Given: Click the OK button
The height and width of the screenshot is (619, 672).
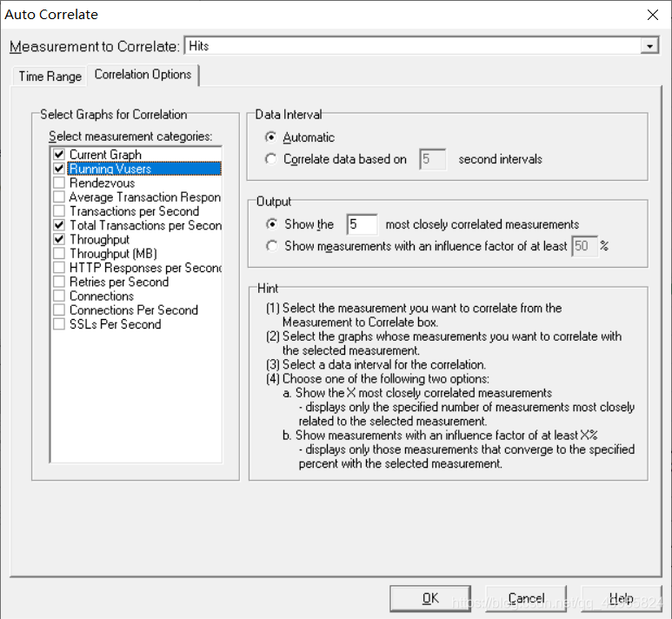Looking at the screenshot, I should tap(430, 598).
